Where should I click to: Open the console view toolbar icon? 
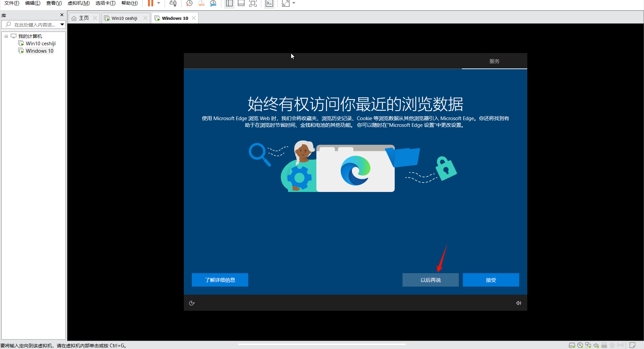(269, 3)
